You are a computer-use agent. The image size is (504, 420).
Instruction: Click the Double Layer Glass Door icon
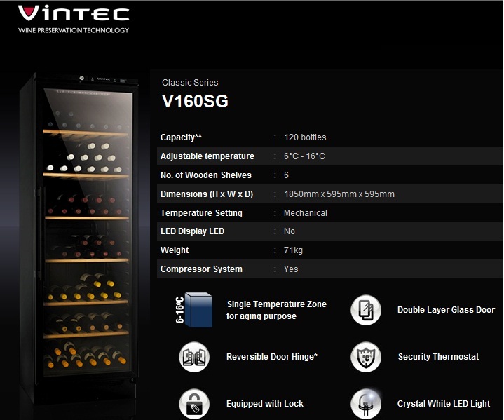366,310
